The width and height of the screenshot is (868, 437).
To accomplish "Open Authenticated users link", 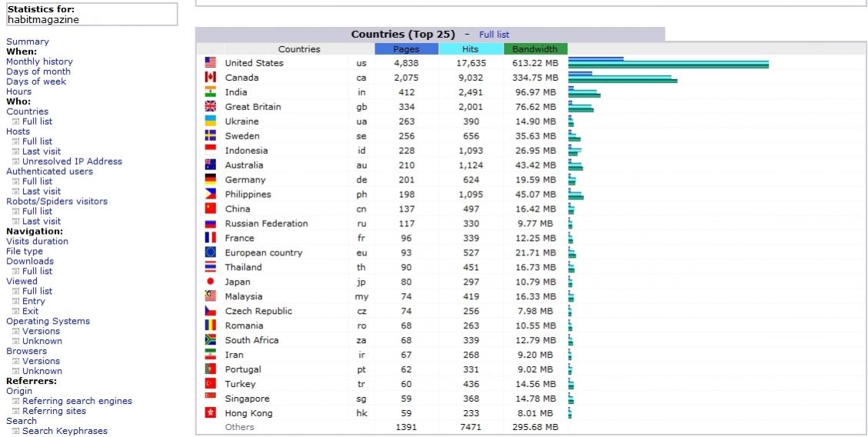I will point(49,171).
